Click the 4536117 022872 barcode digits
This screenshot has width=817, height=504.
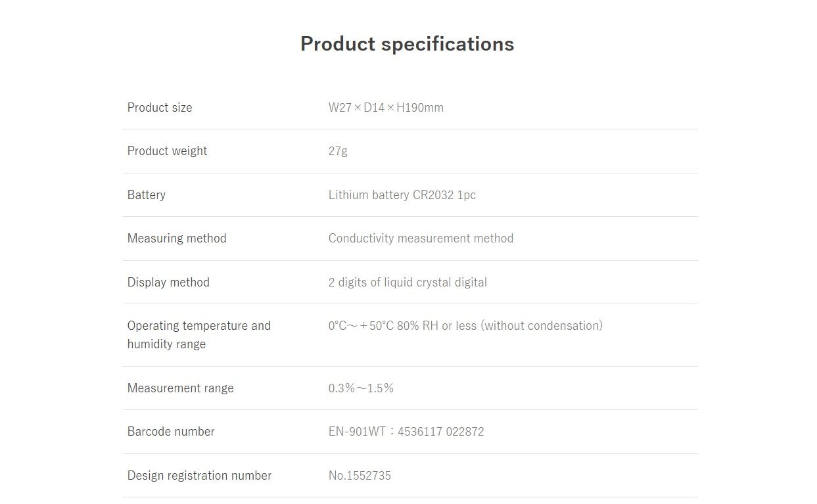440,432
